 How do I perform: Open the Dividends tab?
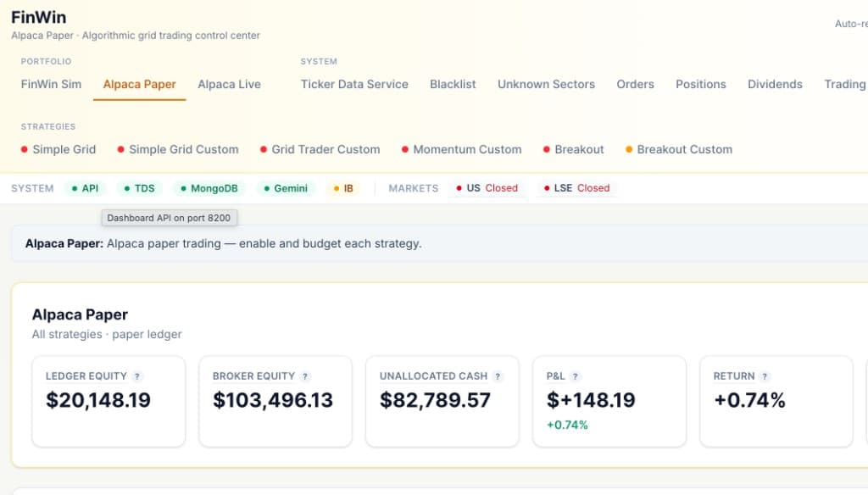775,84
